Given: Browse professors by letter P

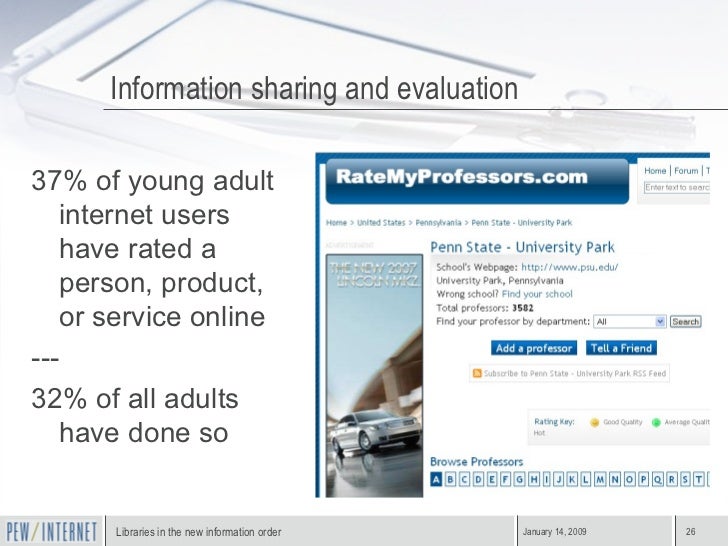Looking at the screenshot, I should pos(644,480).
